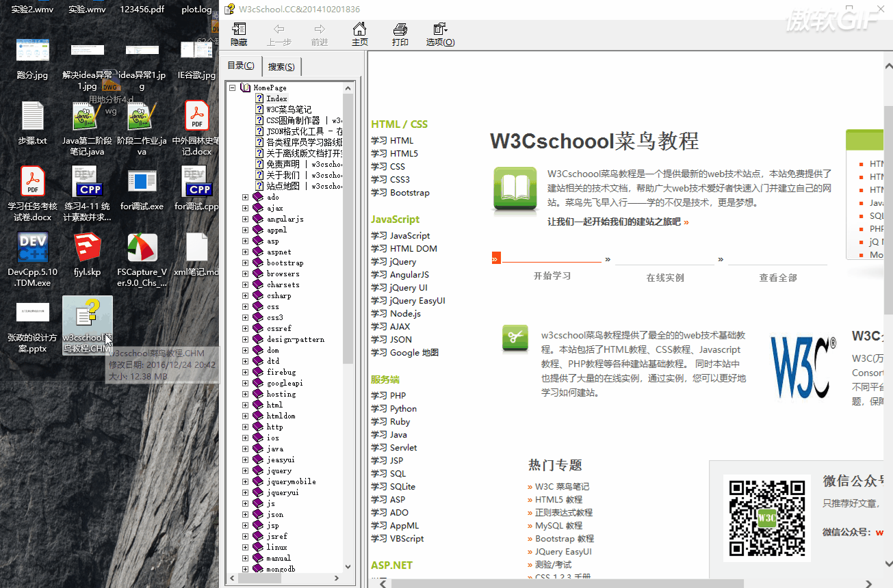Click the Print (打印) toolbar icon
The width and height of the screenshot is (893, 588).
coord(400,34)
